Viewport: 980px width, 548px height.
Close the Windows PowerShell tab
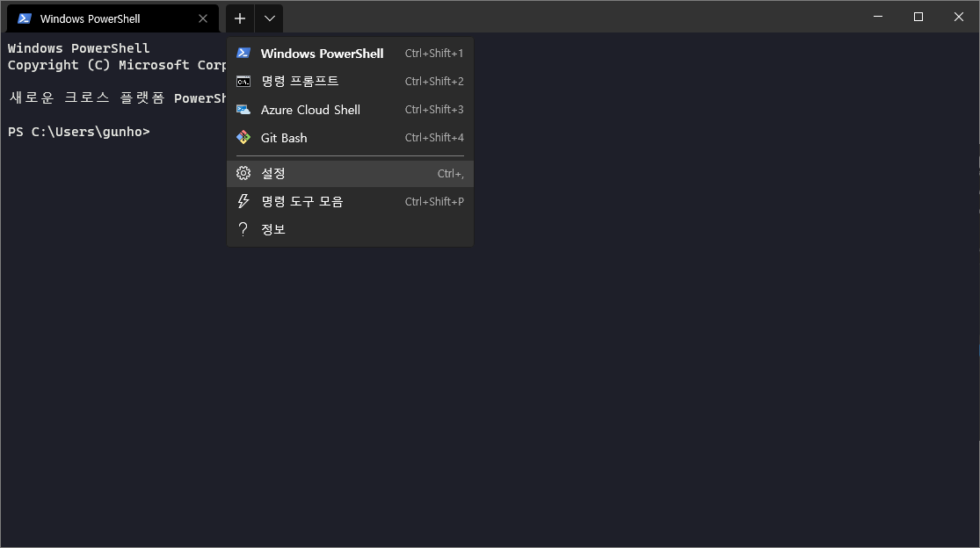click(x=202, y=18)
